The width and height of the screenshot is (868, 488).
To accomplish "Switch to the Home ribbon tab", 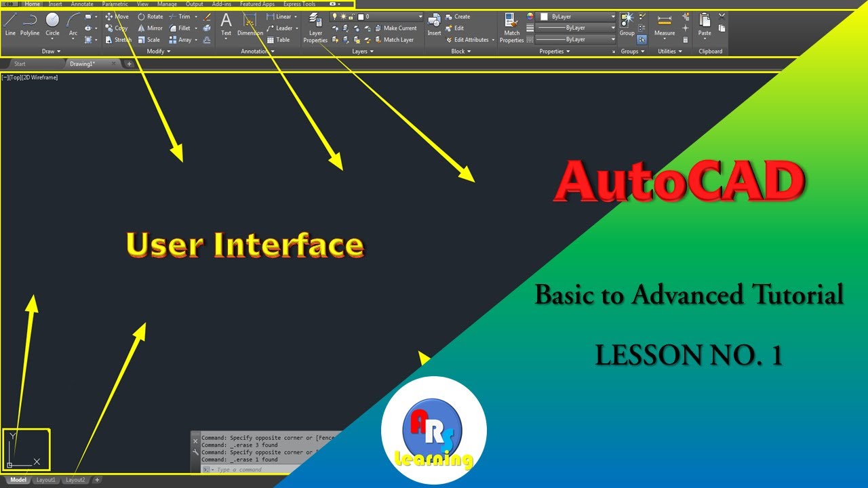I will 32,4.
